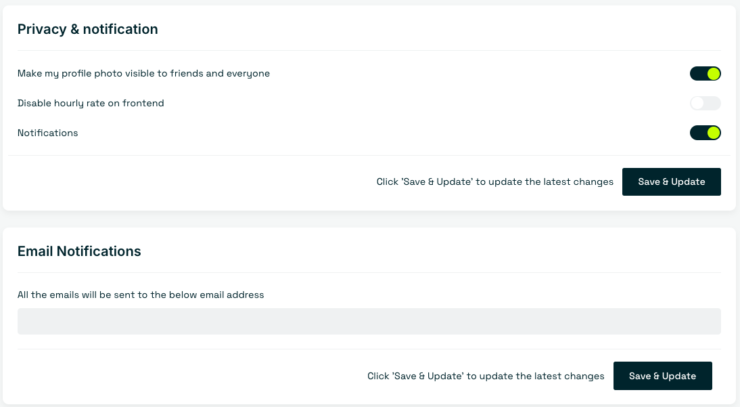Enable Disable hourly rate on frontend switch
Image resolution: width=740 pixels, height=407 pixels.
[x=705, y=103]
